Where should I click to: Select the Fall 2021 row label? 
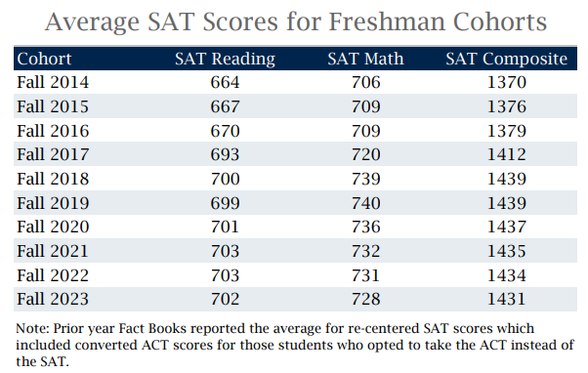coord(53,251)
